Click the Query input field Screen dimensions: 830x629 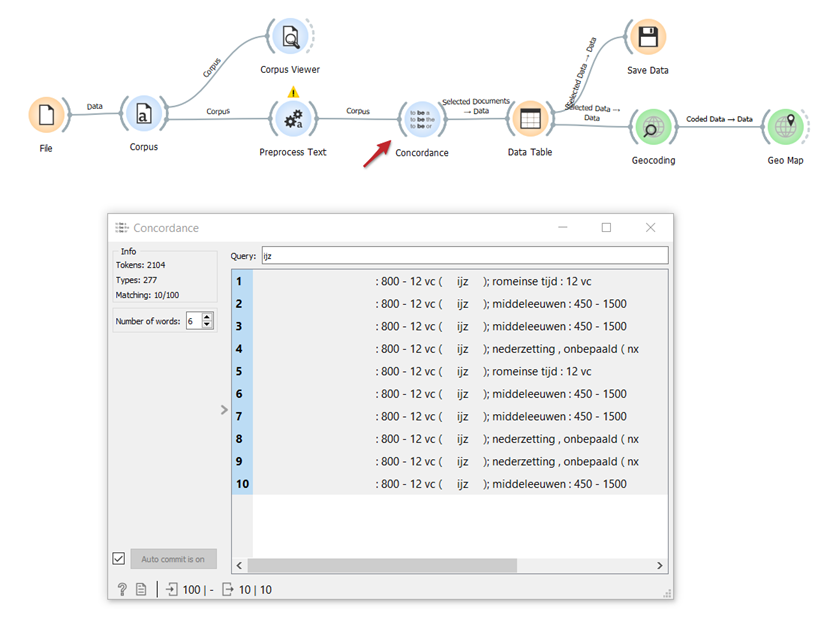pyautogui.click(x=464, y=256)
